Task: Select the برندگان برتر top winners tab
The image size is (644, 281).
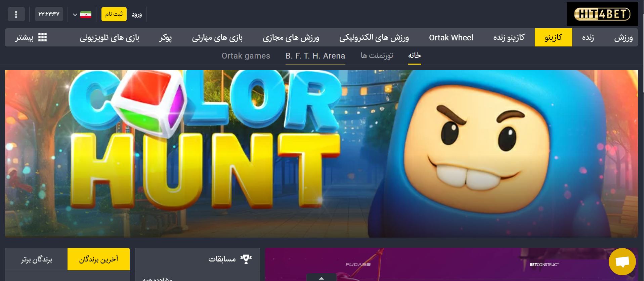Action: coord(36,259)
